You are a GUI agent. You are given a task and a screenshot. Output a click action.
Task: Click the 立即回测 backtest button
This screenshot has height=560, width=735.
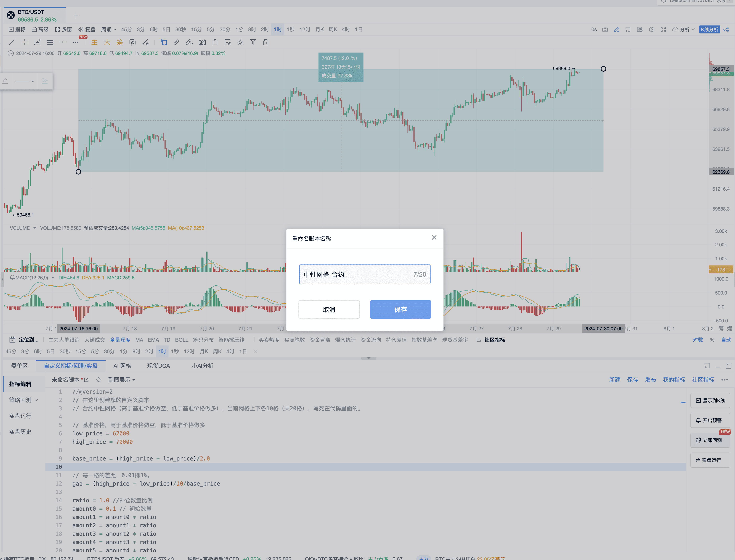710,440
